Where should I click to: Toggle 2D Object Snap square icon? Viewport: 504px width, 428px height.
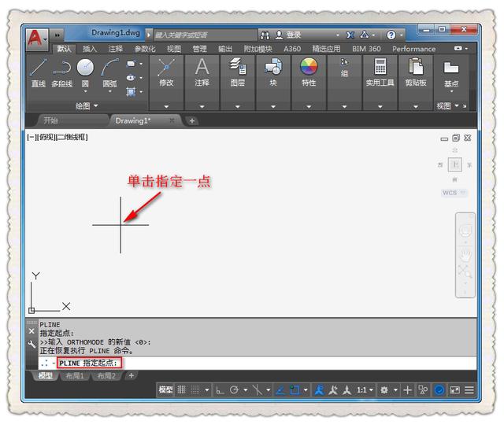pos(295,390)
